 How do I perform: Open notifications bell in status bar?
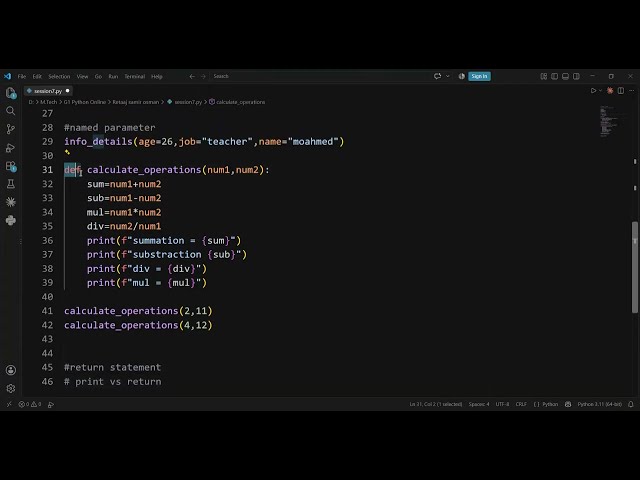coord(631,404)
